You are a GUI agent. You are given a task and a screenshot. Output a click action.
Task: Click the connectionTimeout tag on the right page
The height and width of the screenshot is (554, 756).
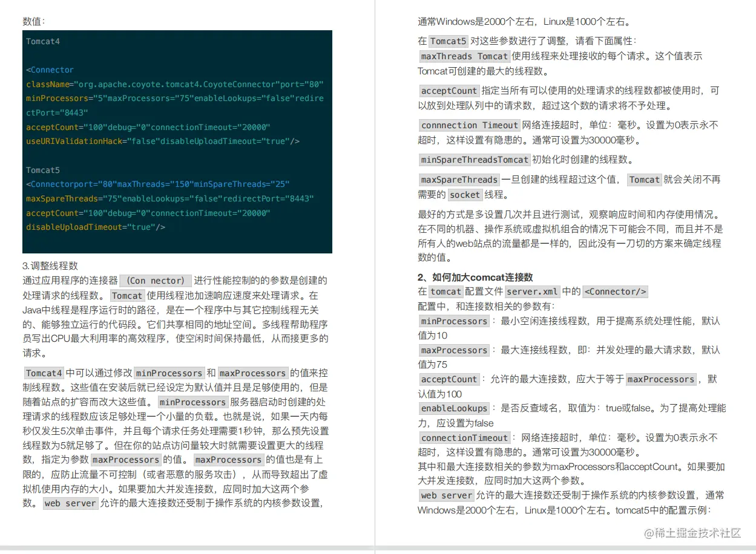(x=464, y=438)
